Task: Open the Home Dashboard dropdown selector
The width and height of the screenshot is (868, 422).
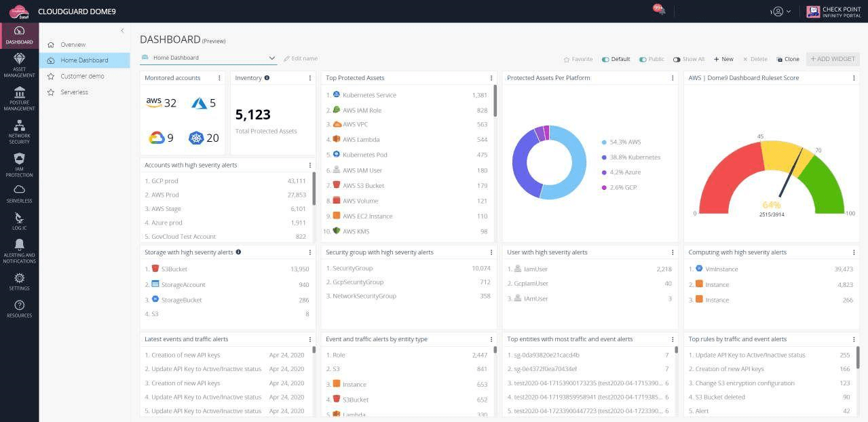Action: pos(208,58)
